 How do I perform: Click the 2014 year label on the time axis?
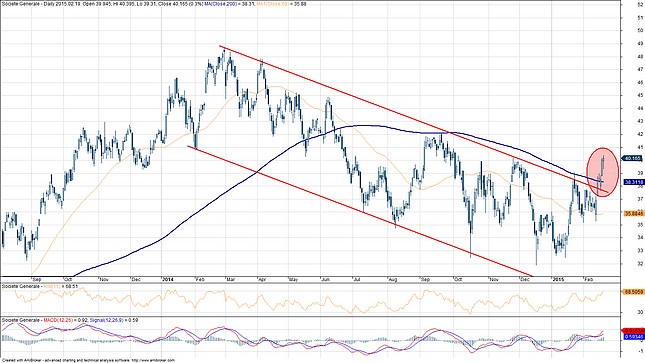168,279
